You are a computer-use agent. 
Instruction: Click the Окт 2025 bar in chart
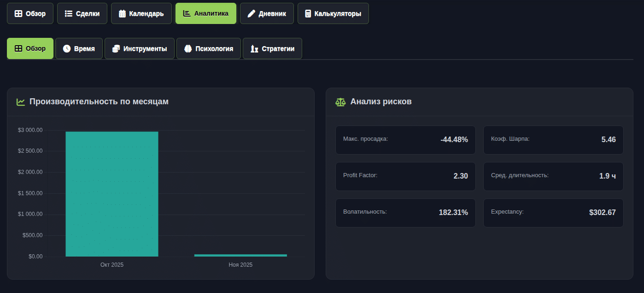(112, 194)
